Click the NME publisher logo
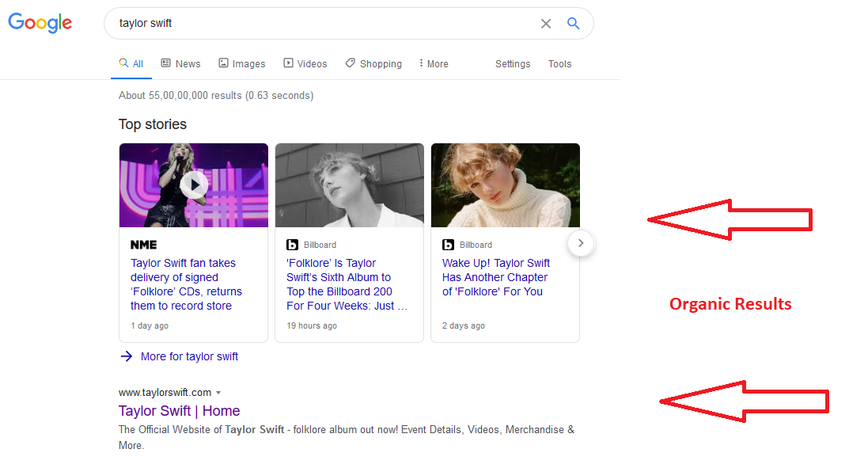868x468 pixels. [143, 245]
